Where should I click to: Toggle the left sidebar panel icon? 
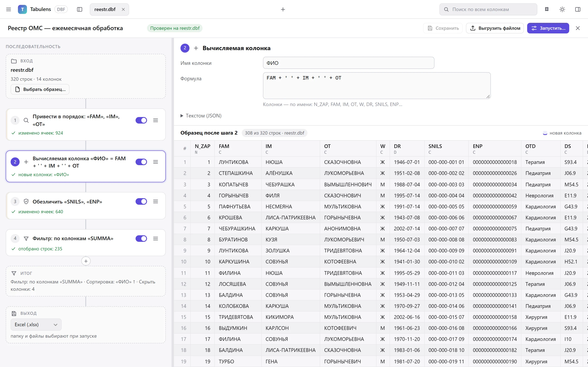click(79, 9)
